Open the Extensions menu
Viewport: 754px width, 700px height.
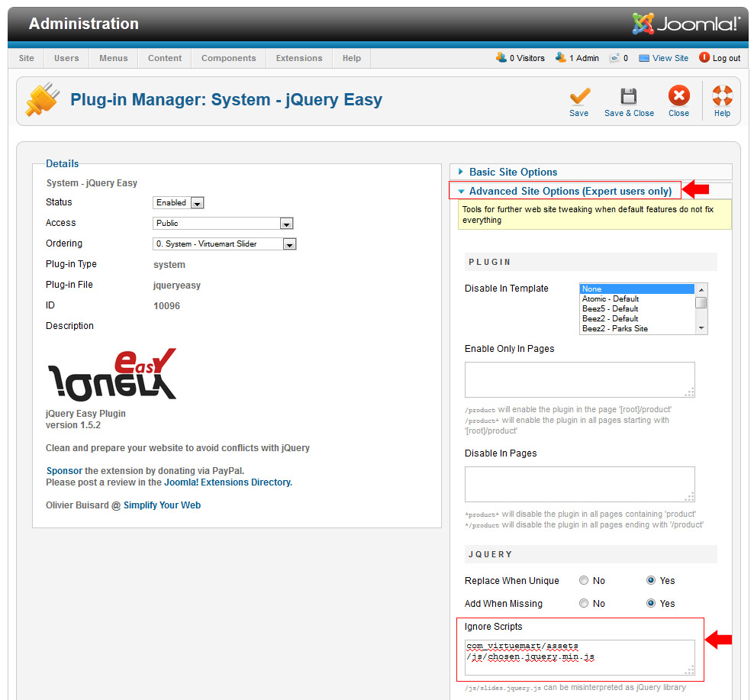[x=299, y=58]
